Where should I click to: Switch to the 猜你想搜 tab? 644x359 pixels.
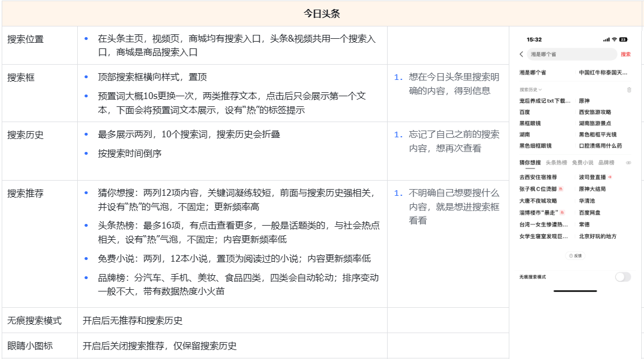[x=530, y=163]
